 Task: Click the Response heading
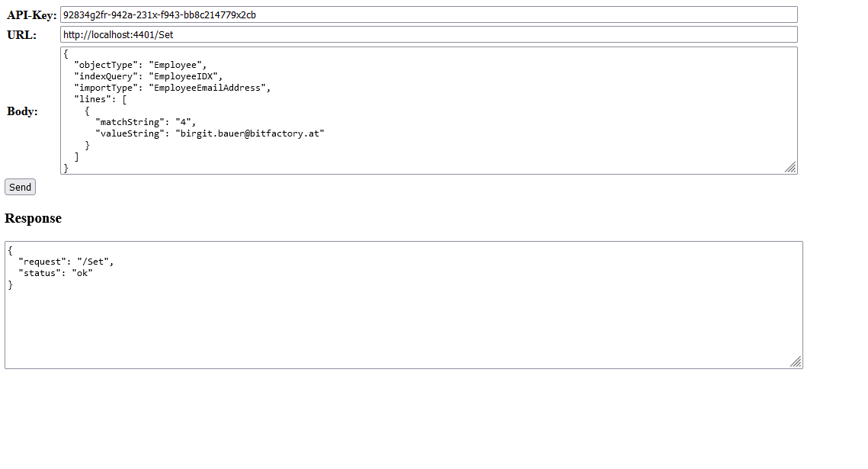coord(33,218)
